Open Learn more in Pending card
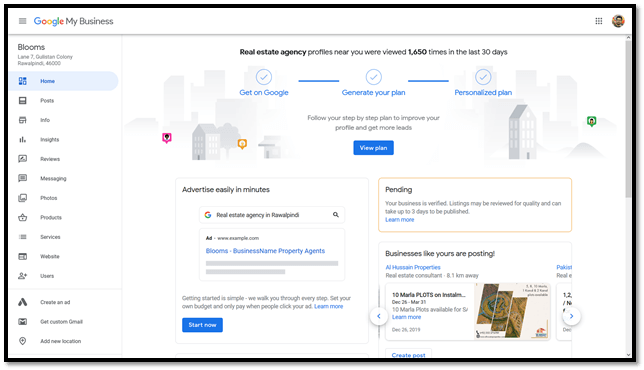 coord(399,220)
